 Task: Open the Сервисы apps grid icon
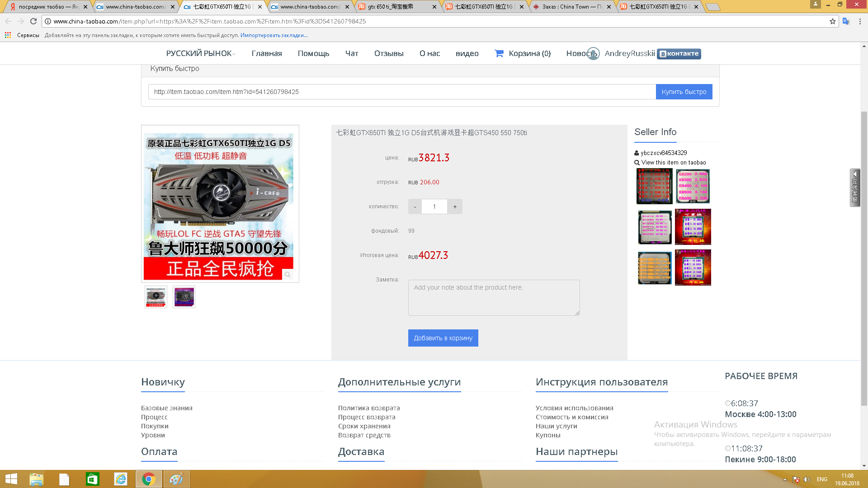8,35
